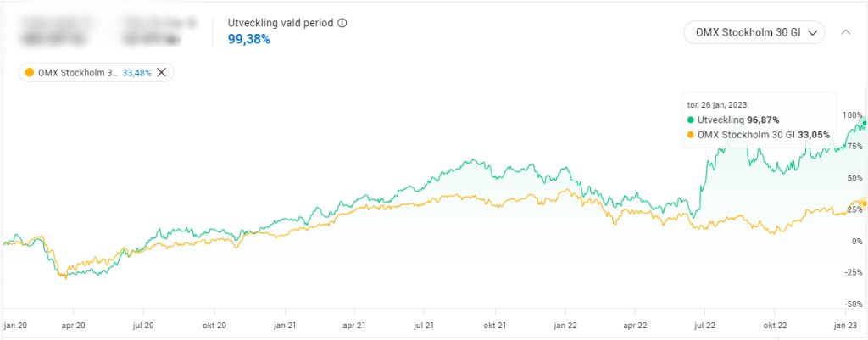
Task: Click the 33,48% value in the comparison chip
Action: (137, 73)
